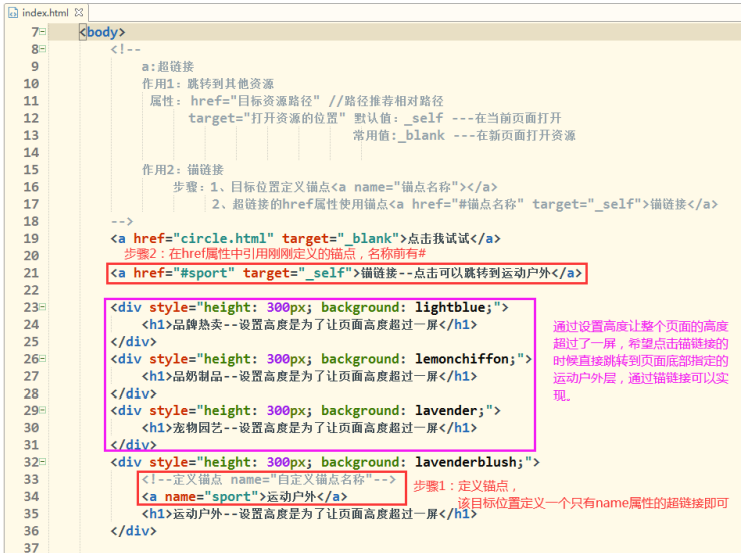Click the lemonchiffon background value
742x553 pixels.
pos(462,359)
